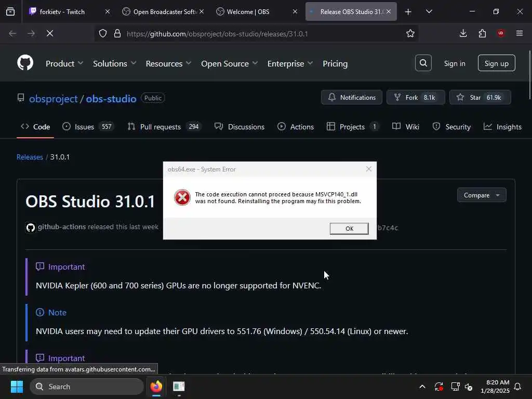Expand the Enterprise dropdown menu
This screenshot has height=399, width=532.
[x=290, y=63]
